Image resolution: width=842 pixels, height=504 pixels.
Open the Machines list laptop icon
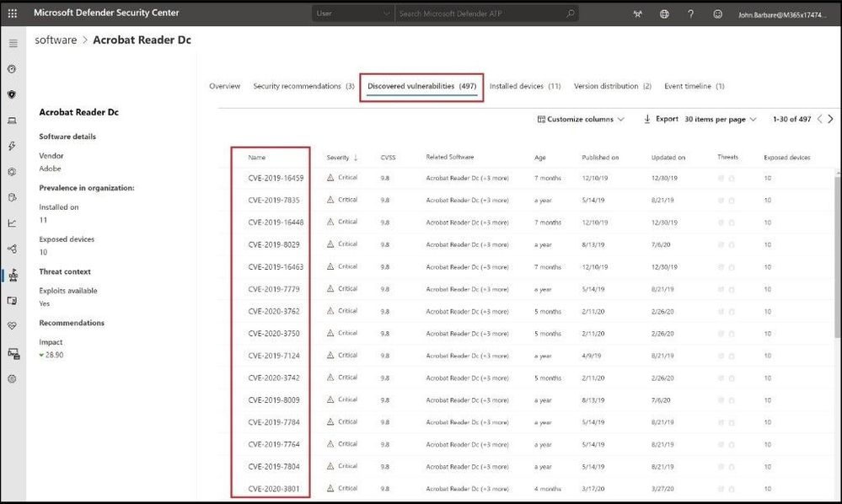(12, 121)
